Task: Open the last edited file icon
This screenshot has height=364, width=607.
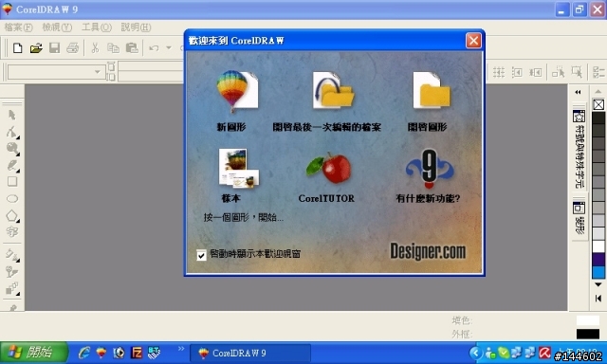Action: pos(333,90)
